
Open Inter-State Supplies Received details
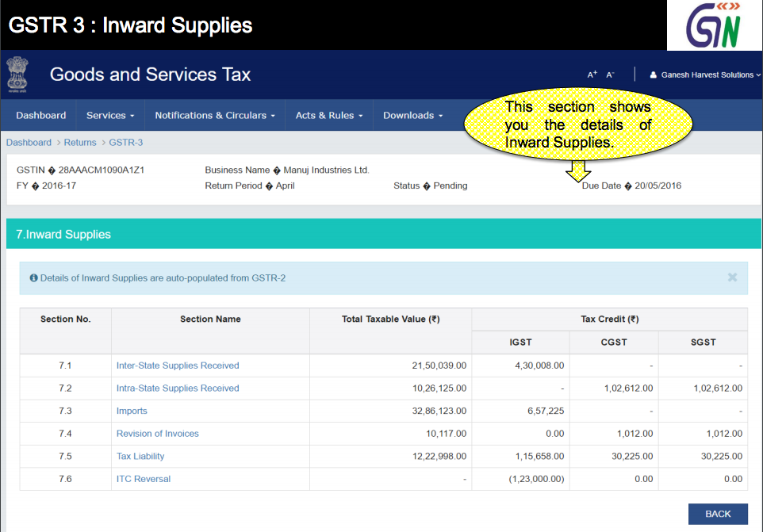pyautogui.click(x=177, y=366)
